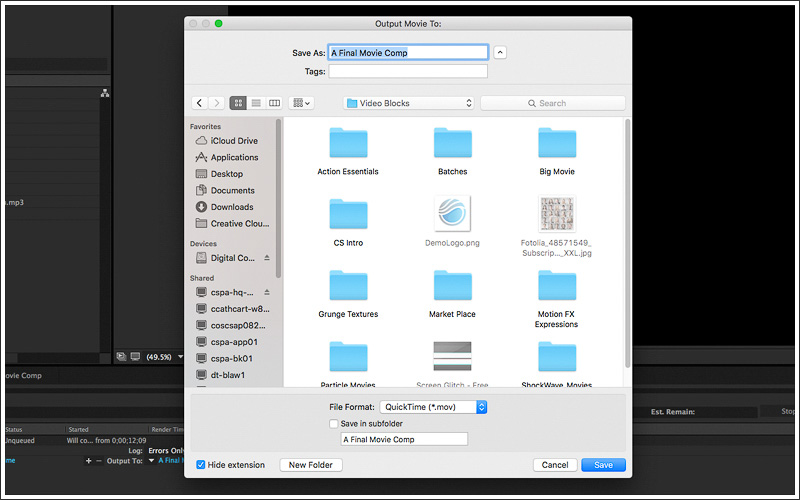The height and width of the screenshot is (500, 800).
Task: Click the After Effects flowchart icon
Action: (105, 93)
